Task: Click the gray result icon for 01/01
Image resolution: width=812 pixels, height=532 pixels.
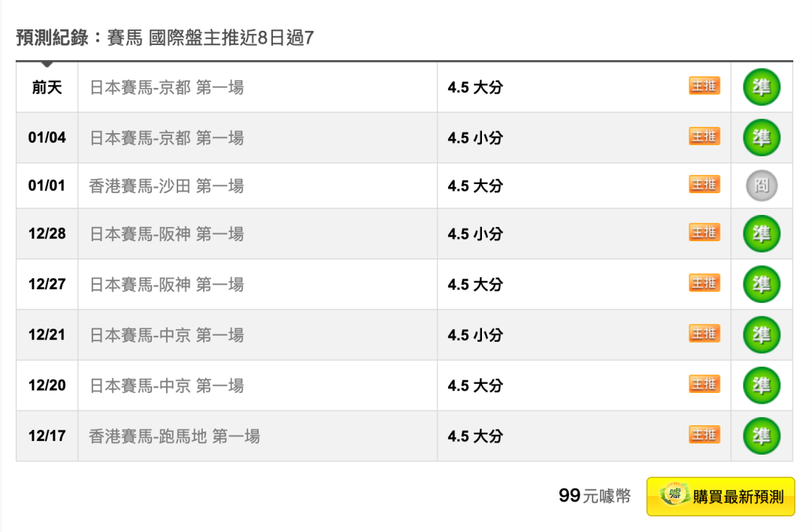Action: coord(762,186)
